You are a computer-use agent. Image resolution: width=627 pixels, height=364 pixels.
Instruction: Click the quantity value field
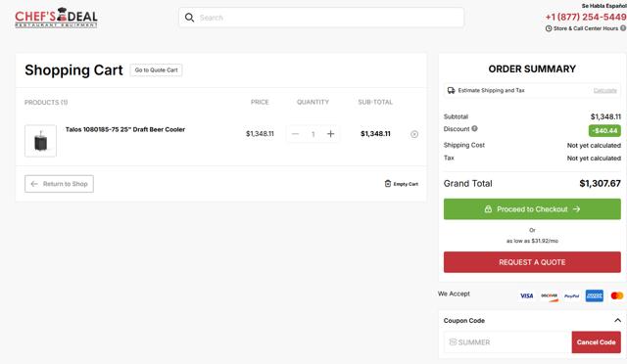(x=313, y=134)
